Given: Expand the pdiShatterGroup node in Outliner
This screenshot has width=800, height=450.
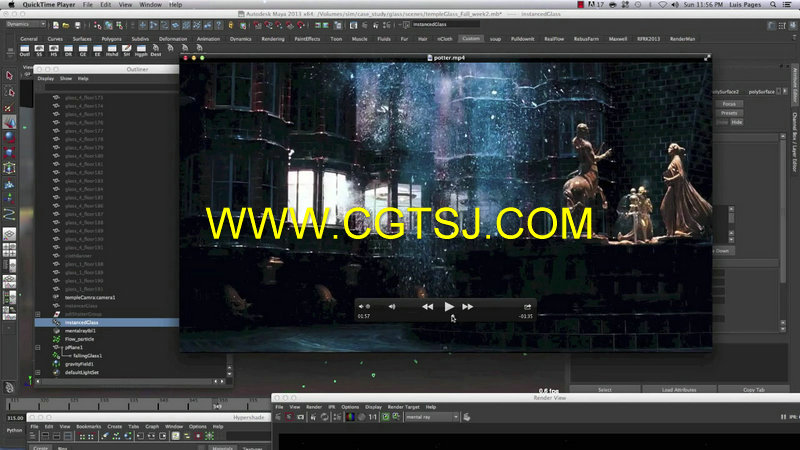Looking at the screenshot, I should tap(38, 314).
